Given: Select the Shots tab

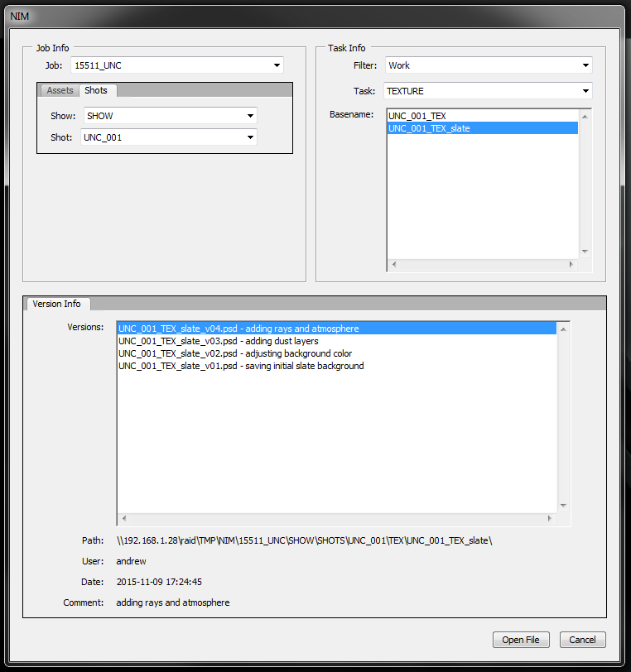Looking at the screenshot, I should tap(96, 90).
